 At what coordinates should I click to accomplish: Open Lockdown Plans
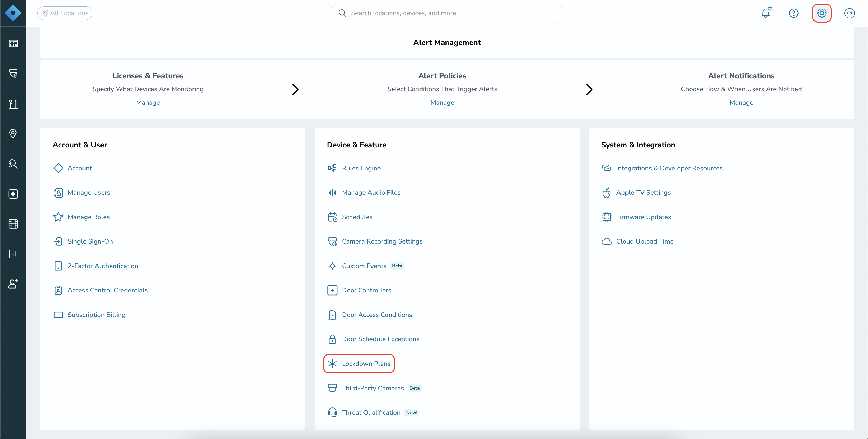(366, 364)
